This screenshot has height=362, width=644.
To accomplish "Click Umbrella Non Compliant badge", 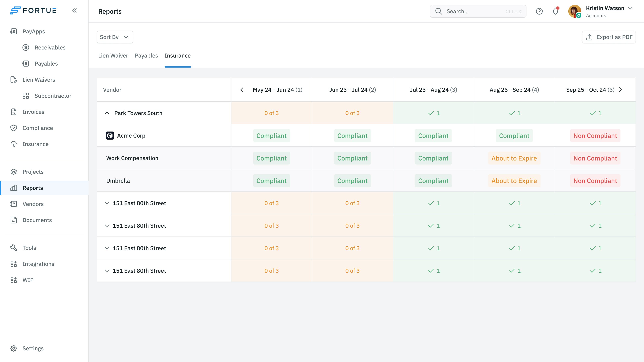I will click(595, 181).
